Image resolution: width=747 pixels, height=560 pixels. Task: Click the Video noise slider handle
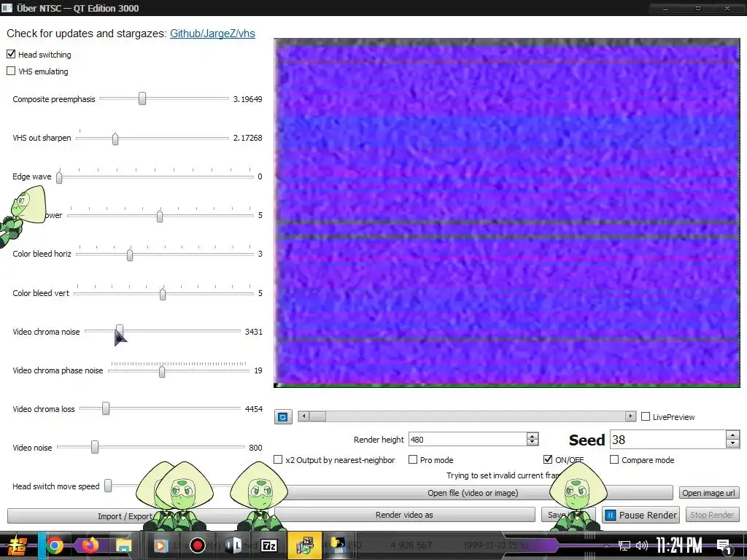click(95, 447)
